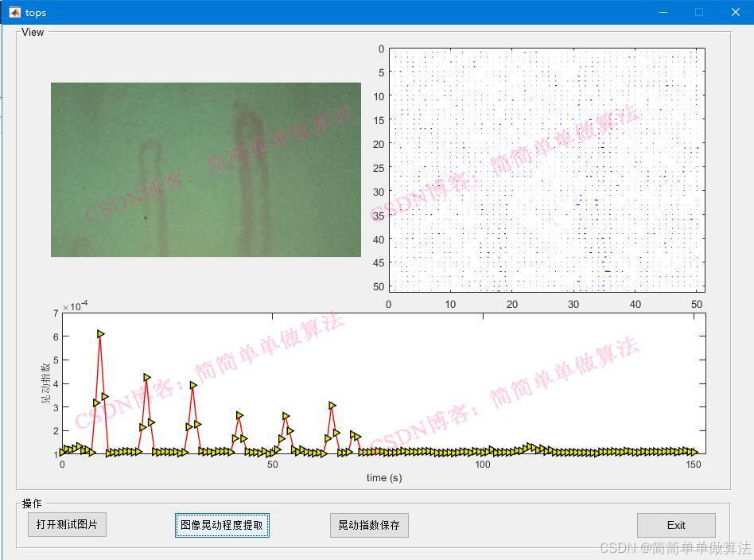
Task: Click the green test image preview
Action: click(205, 169)
